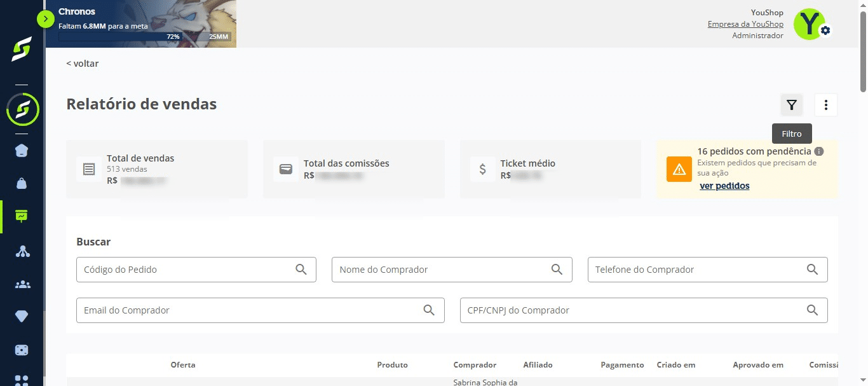868x386 pixels.
Task: Click the Chronos banner image
Action: click(141, 24)
